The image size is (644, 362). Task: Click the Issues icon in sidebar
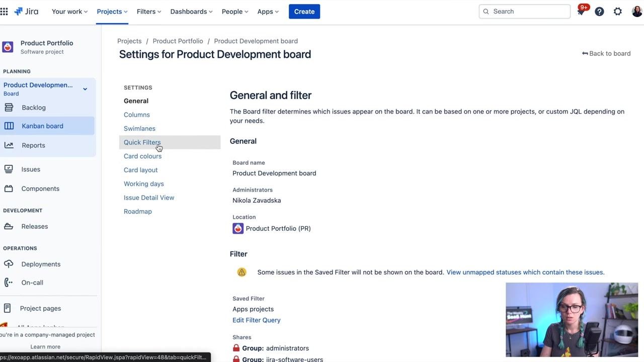coord(9,169)
